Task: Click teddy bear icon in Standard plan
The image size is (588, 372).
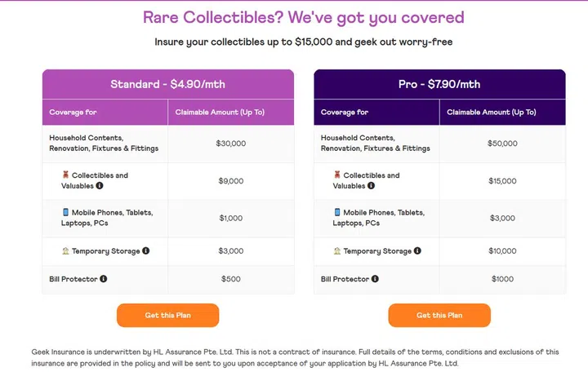Action: coord(65,175)
